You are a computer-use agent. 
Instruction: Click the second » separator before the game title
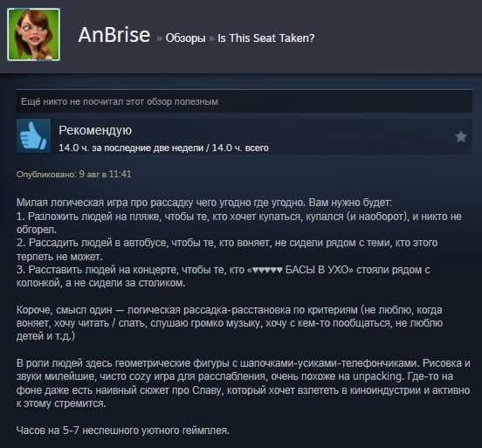click(211, 38)
